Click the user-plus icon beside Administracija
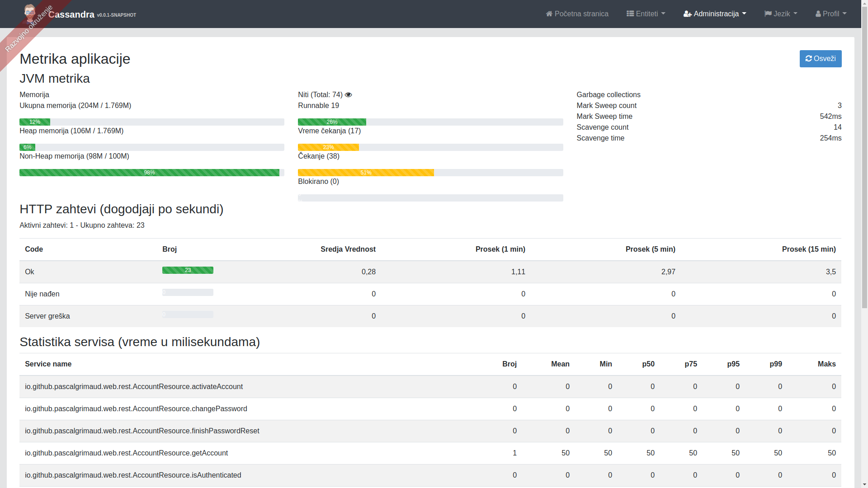This screenshot has height=488, width=868. click(x=687, y=14)
